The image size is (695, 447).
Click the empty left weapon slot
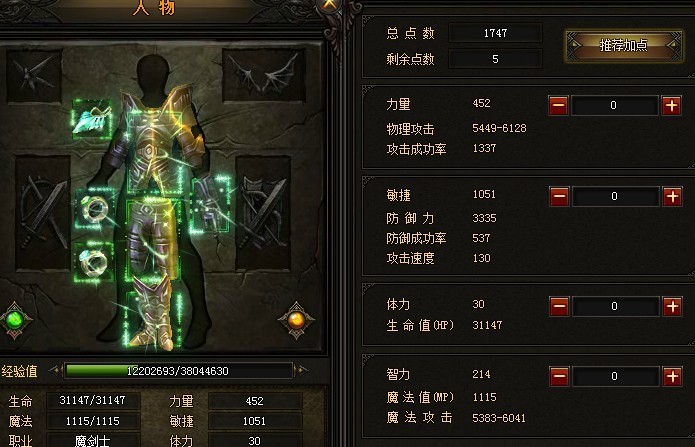click(43, 212)
